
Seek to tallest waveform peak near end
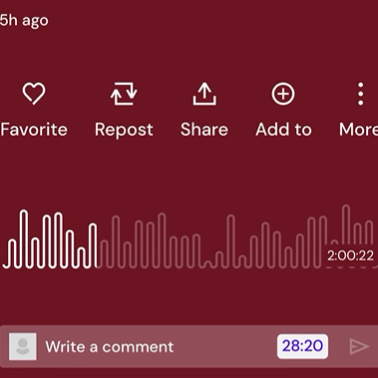click(346, 225)
